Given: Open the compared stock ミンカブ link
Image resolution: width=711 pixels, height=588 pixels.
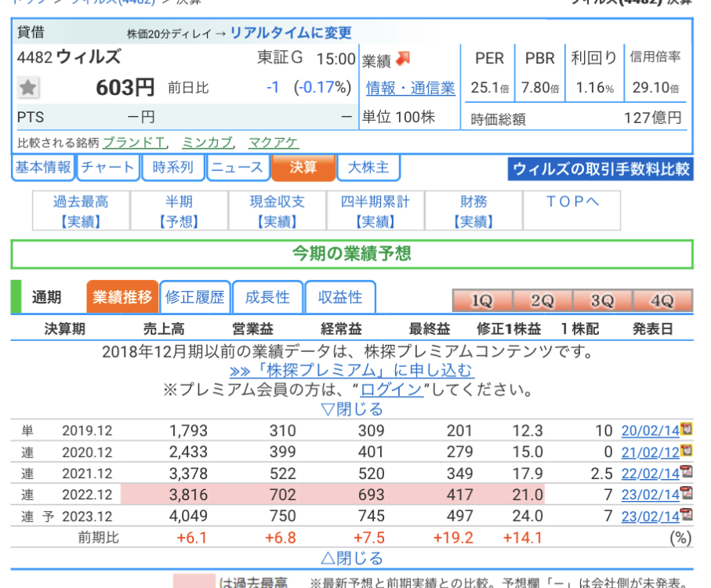Looking at the screenshot, I should (207, 143).
